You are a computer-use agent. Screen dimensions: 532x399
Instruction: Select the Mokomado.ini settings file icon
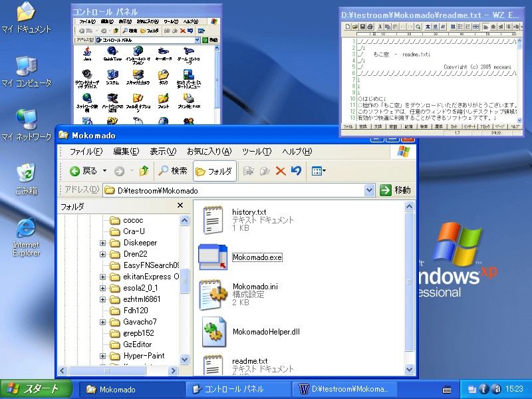click(x=213, y=295)
